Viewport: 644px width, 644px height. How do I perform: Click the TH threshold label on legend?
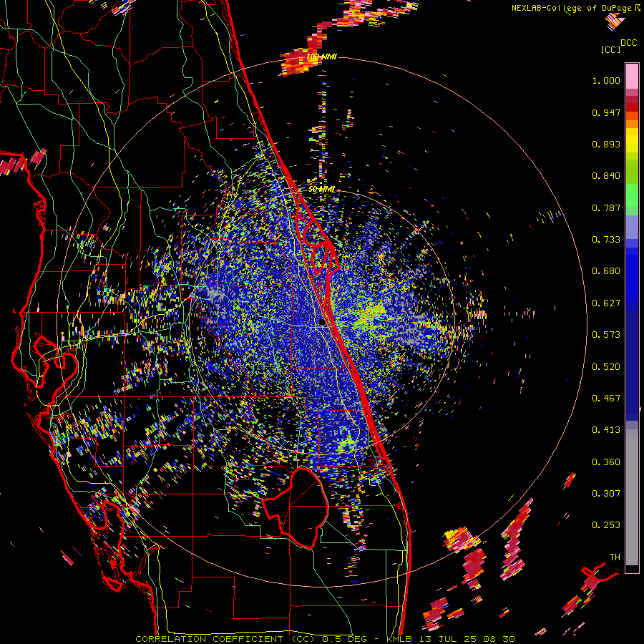(615, 557)
